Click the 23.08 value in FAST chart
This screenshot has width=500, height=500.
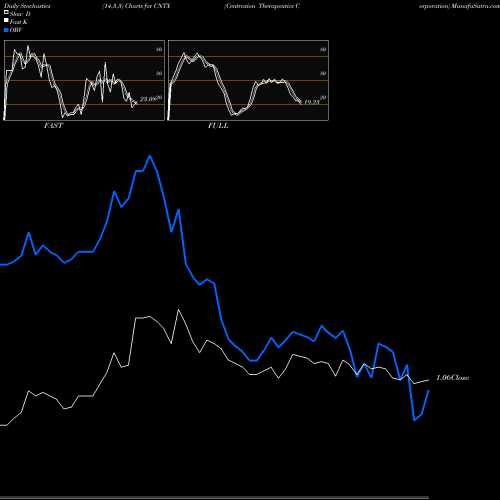148,99
